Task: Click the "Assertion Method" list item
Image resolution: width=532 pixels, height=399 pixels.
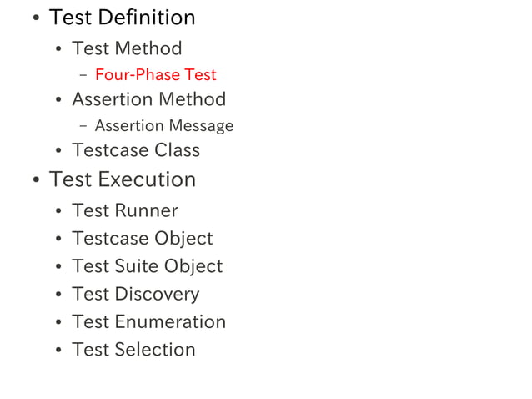Action: [148, 99]
